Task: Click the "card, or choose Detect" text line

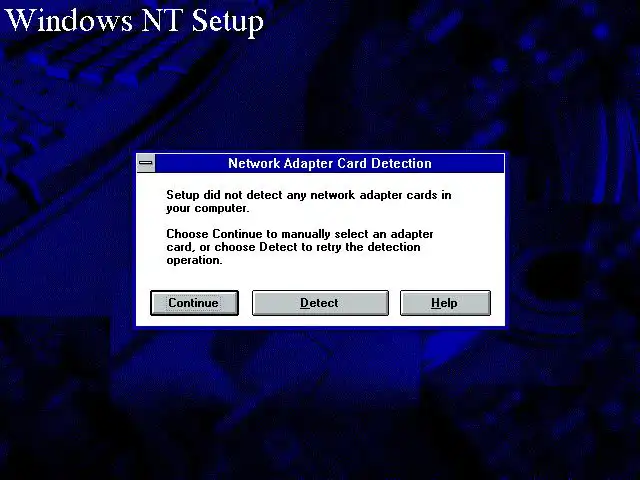Action: 293,247
